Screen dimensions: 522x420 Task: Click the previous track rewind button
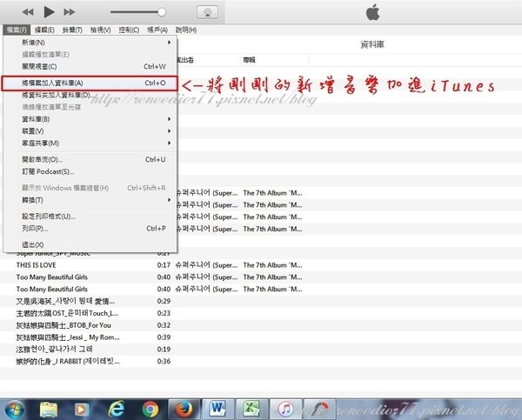28,12
